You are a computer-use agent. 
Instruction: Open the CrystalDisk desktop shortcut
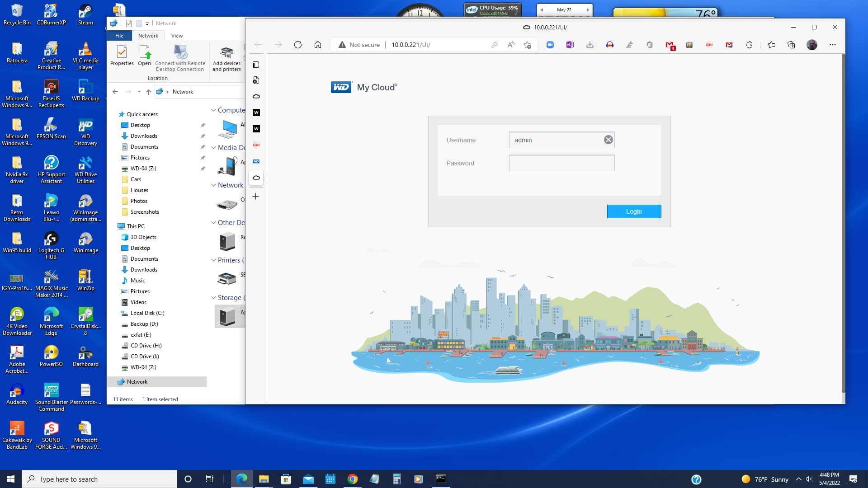(85, 322)
